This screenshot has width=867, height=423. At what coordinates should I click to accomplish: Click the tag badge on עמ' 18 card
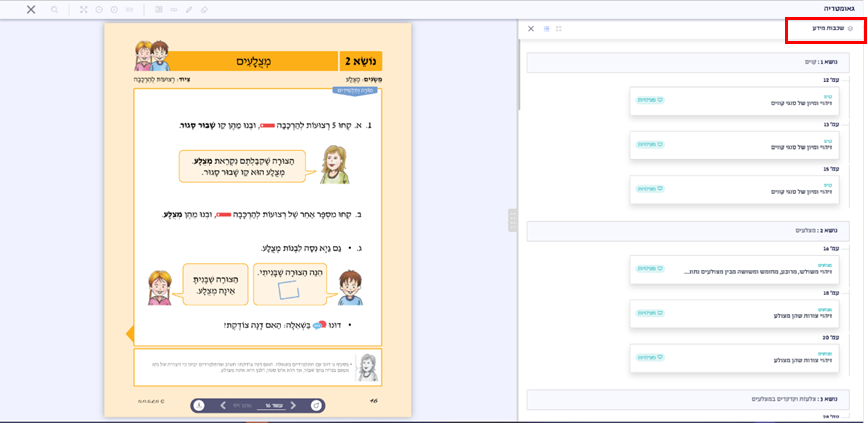tap(651, 311)
